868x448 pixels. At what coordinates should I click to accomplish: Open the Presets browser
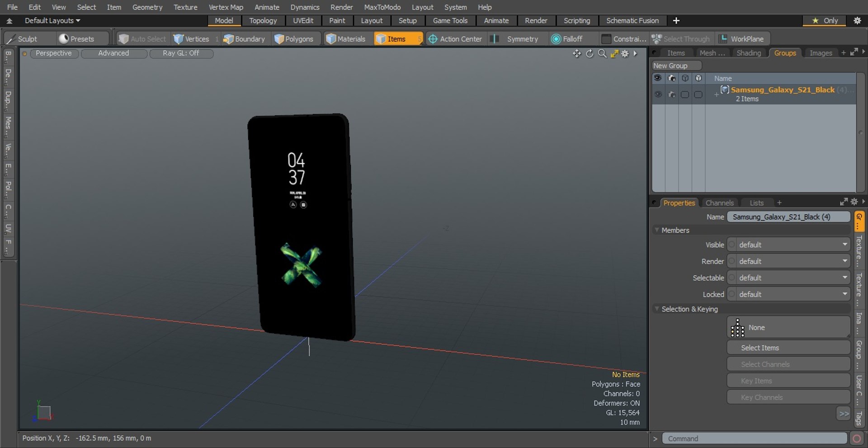click(76, 39)
